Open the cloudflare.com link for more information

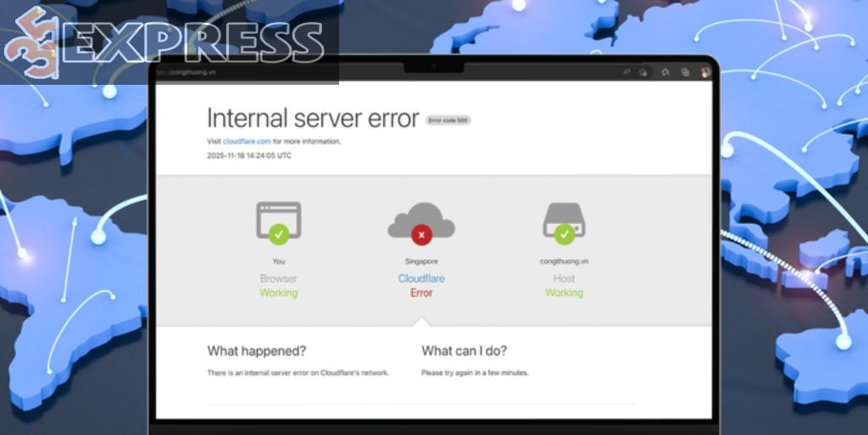[x=247, y=142]
